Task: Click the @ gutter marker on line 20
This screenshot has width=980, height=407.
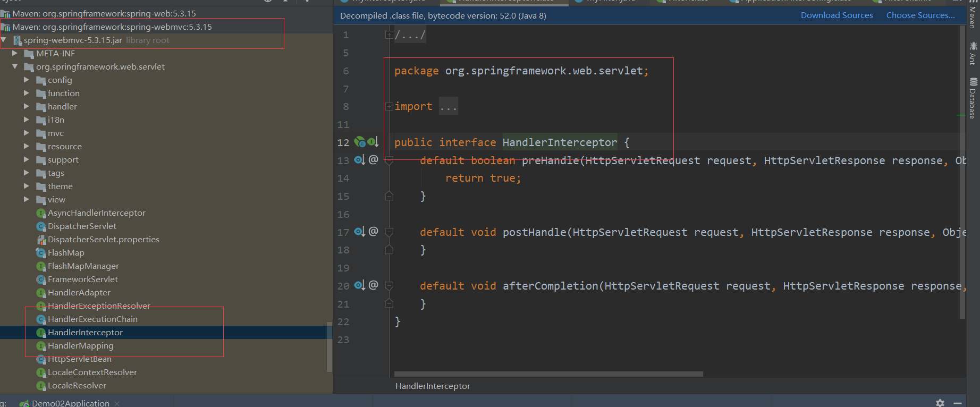Action: [373, 285]
